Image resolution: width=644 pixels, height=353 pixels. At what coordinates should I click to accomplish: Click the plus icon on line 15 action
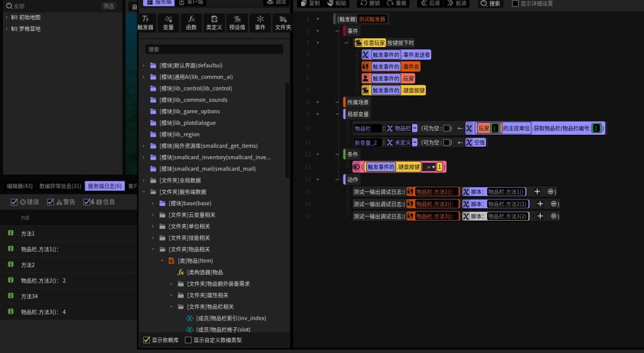(x=537, y=191)
